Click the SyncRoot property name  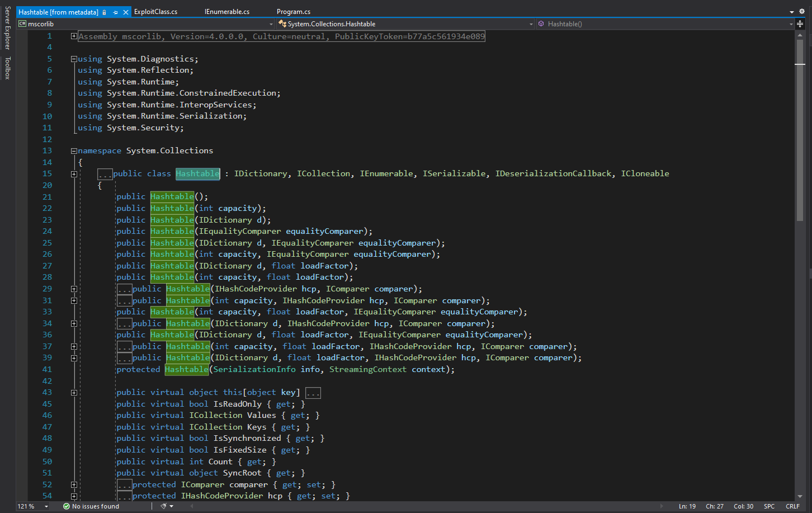[x=242, y=473]
